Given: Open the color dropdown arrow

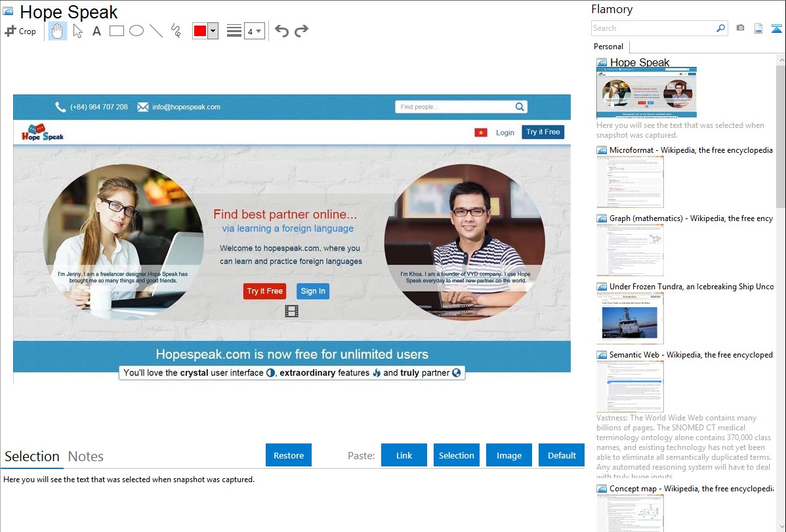Looking at the screenshot, I should [x=213, y=31].
